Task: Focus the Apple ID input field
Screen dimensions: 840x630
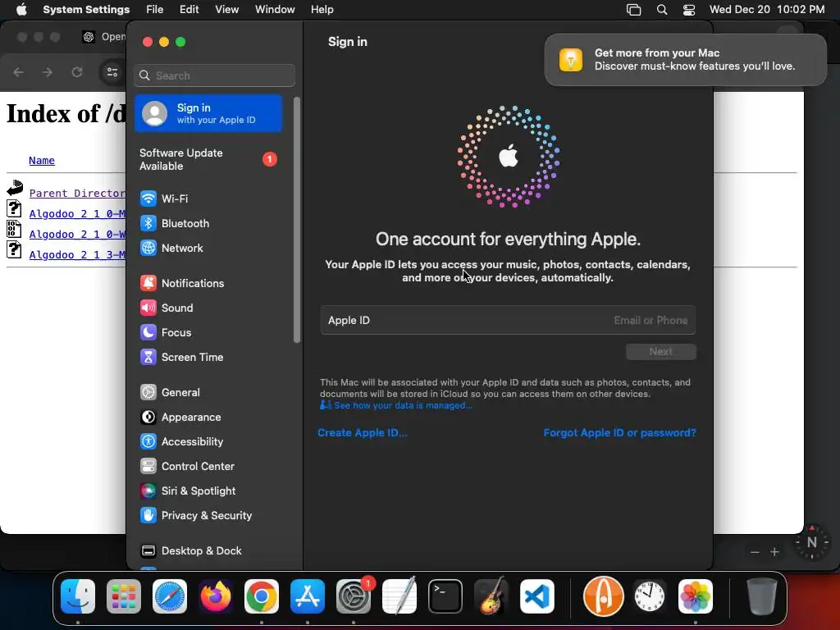Action: pyautogui.click(x=508, y=321)
